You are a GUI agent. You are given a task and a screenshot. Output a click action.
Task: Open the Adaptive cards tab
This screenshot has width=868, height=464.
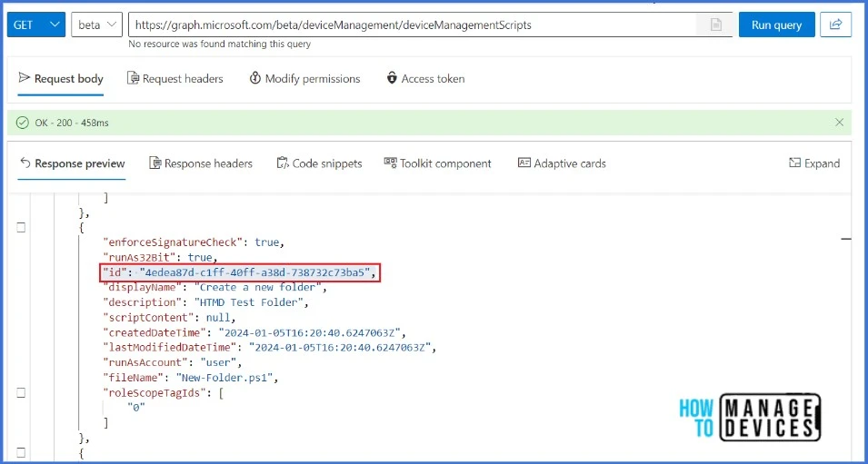point(562,163)
